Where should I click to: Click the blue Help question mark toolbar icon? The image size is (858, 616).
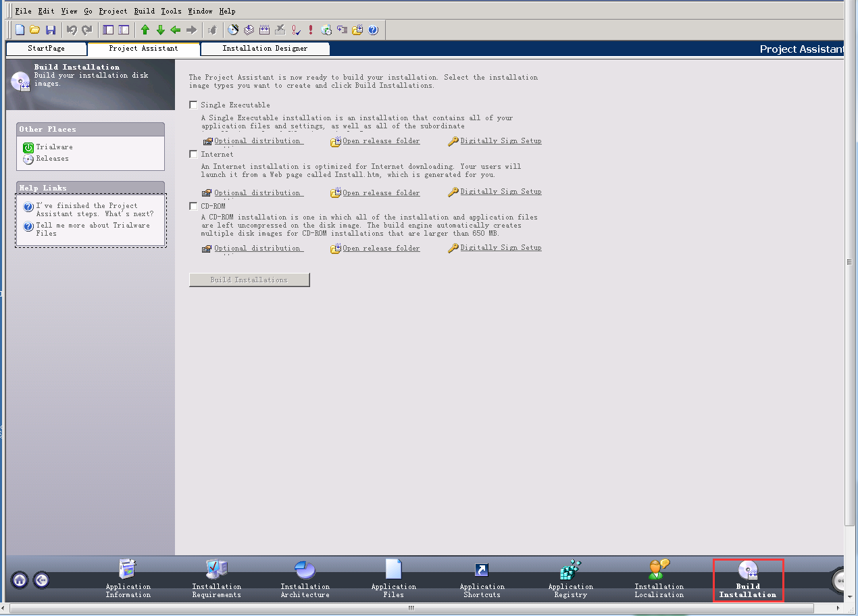373,30
